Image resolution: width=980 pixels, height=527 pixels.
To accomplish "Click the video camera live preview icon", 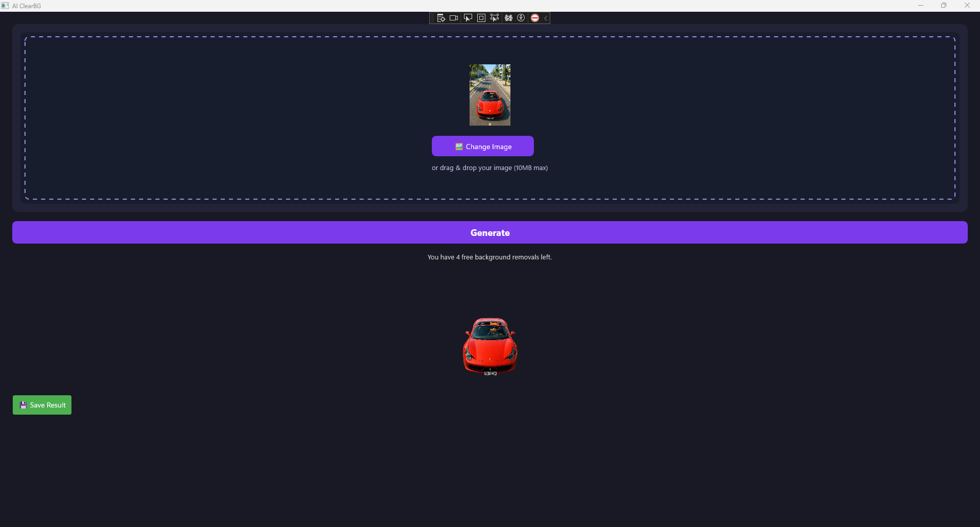I will tap(454, 18).
